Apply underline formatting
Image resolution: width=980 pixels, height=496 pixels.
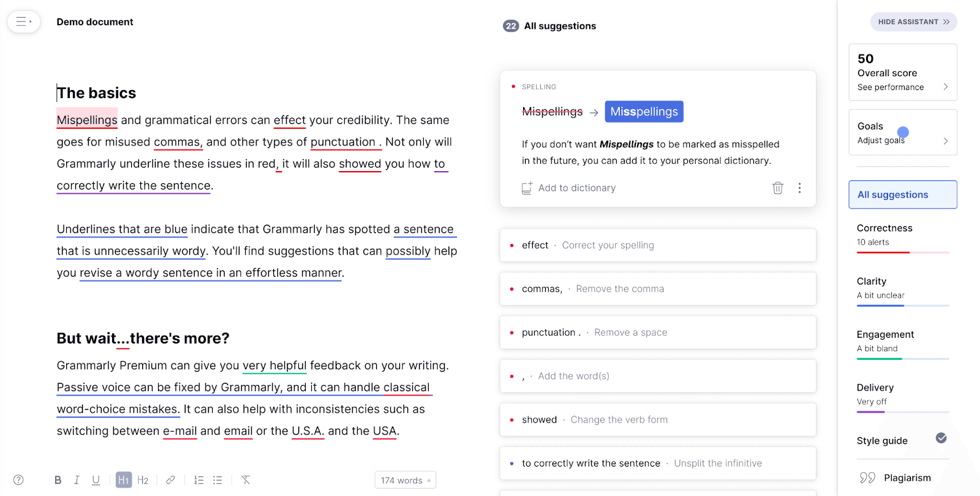click(x=96, y=479)
